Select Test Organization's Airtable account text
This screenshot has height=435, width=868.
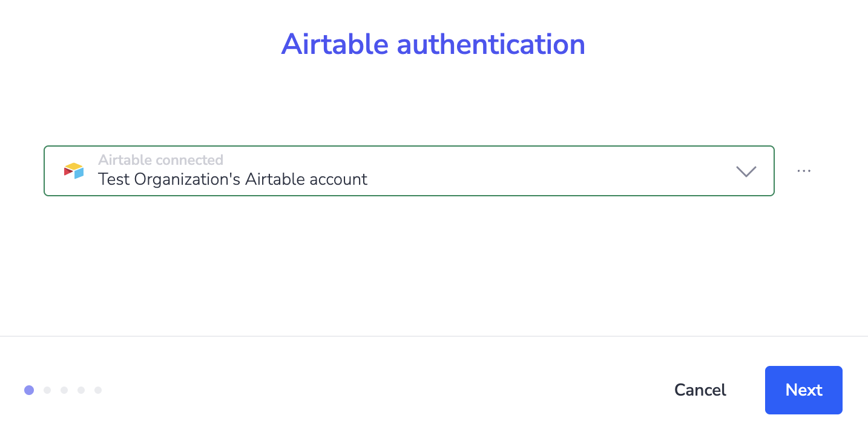tap(232, 179)
